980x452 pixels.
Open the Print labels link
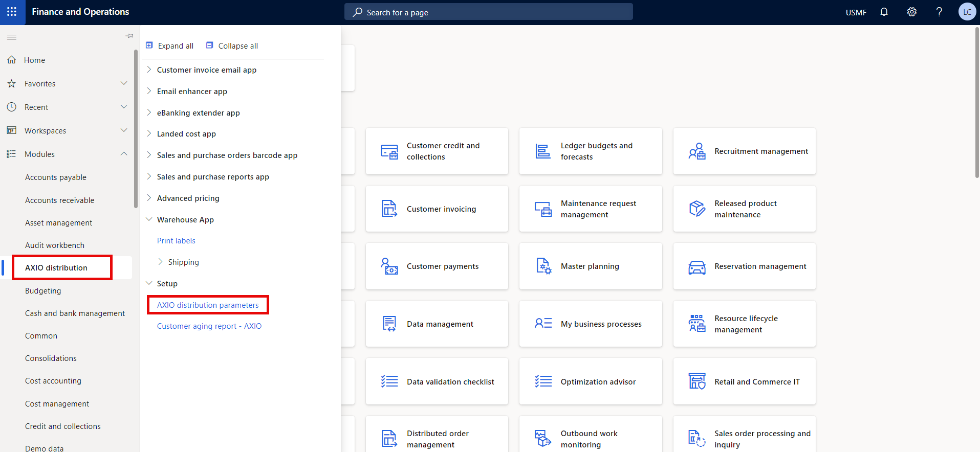[x=176, y=241]
